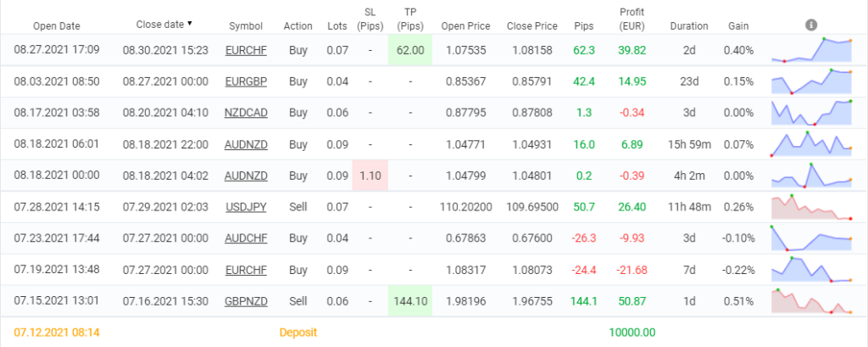This screenshot has height=347, width=868.
Task: Click mini chart for USDJPY trade
Action: click(811, 207)
